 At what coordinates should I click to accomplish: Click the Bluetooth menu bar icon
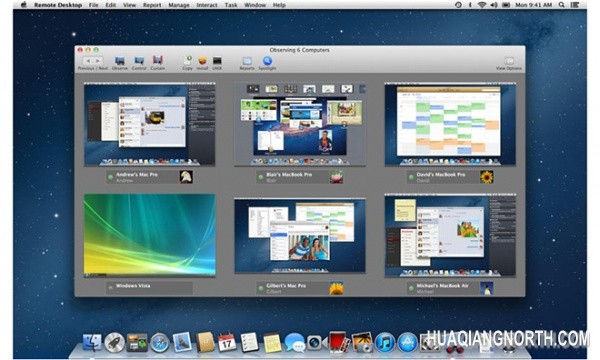[x=470, y=5]
